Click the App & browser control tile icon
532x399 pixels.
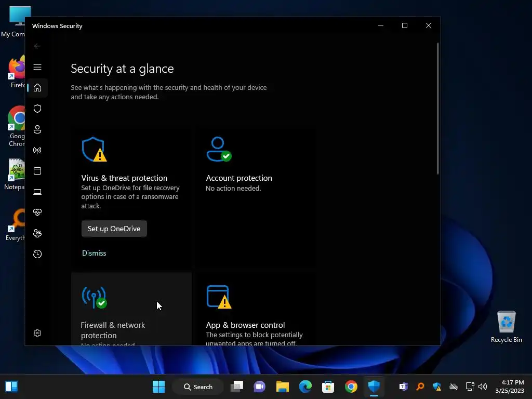(219, 297)
